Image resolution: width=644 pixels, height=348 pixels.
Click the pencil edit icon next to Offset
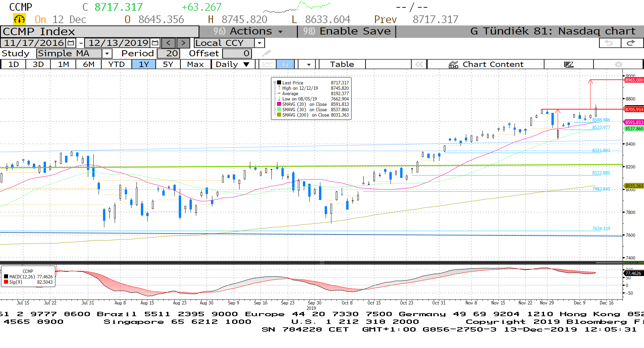tap(266, 53)
